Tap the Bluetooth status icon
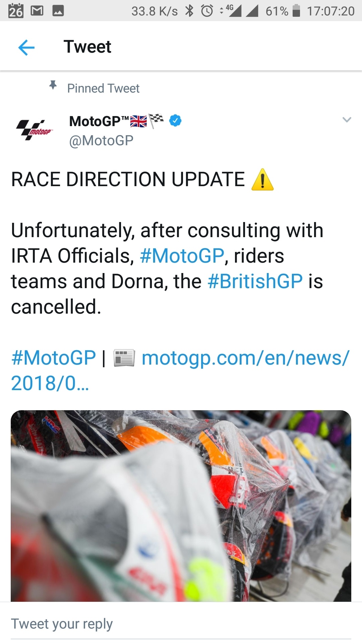 190,11
